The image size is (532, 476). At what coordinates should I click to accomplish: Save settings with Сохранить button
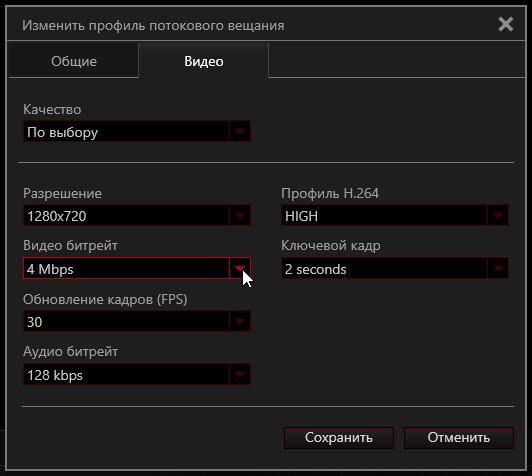[339, 438]
